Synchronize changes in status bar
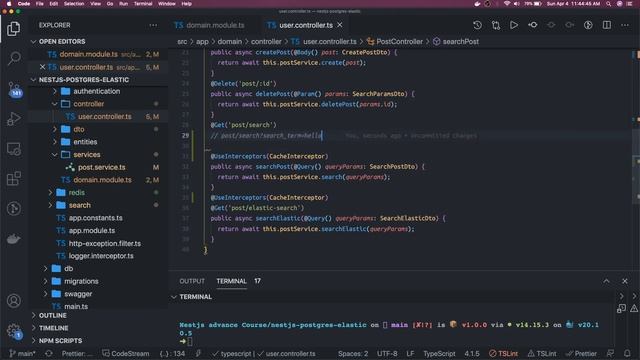This screenshot has width=640, height=360. (x=49, y=353)
